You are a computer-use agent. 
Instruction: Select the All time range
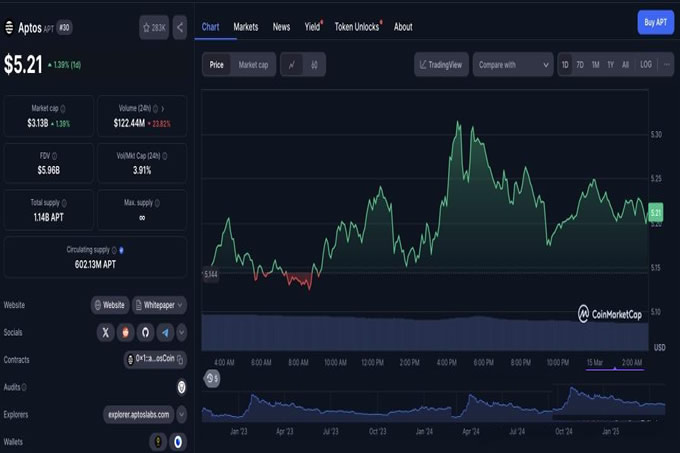point(625,65)
